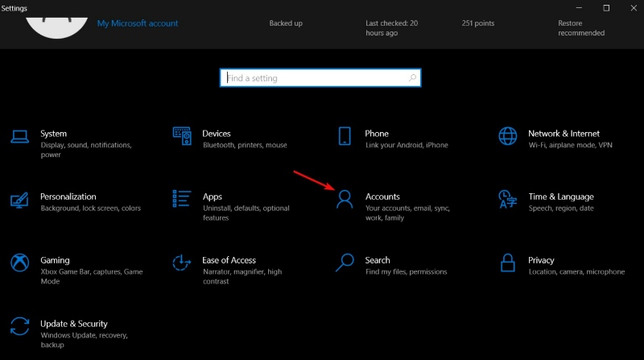This screenshot has height=360, width=644.
Task: Close the Settings window
Action: coord(634,8)
